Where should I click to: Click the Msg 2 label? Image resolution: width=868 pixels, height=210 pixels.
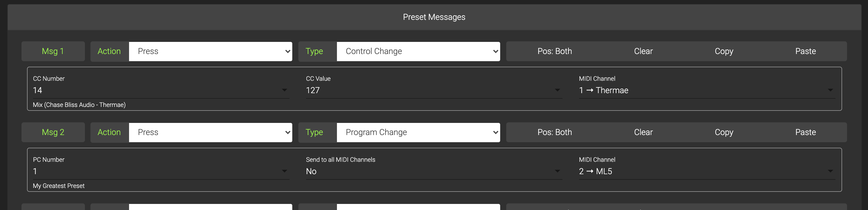pyautogui.click(x=53, y=132)
